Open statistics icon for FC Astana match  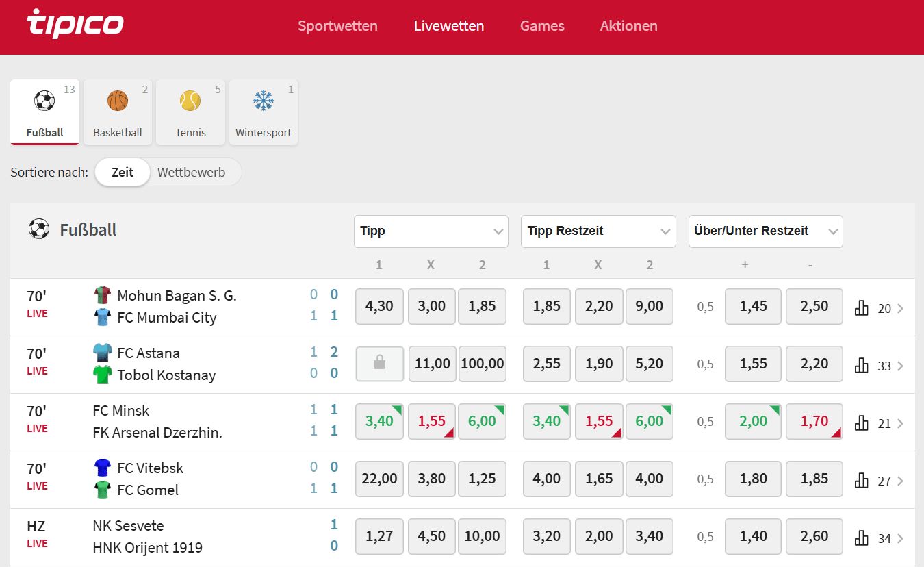pyautogui.click(x=861, y=365)
